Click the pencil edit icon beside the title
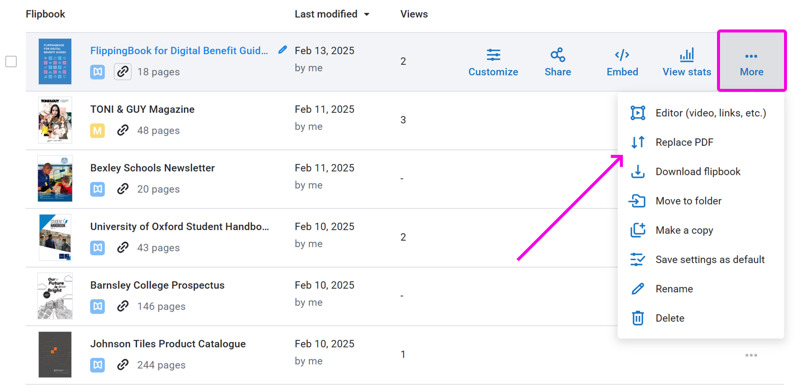800x388 pixels. tap(283, 50)
